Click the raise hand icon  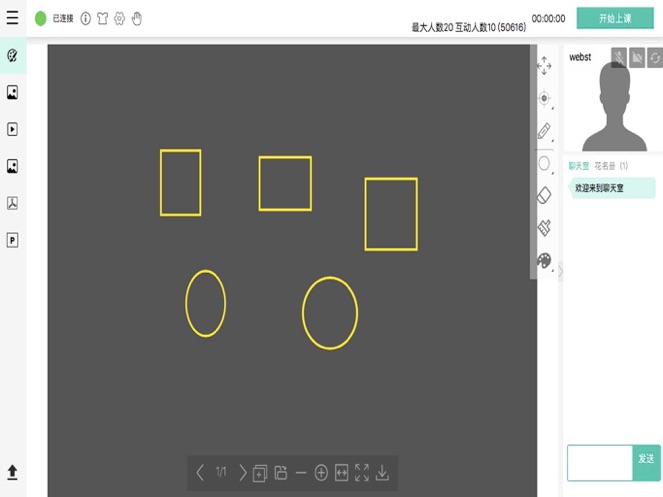(x=137, y=19)
